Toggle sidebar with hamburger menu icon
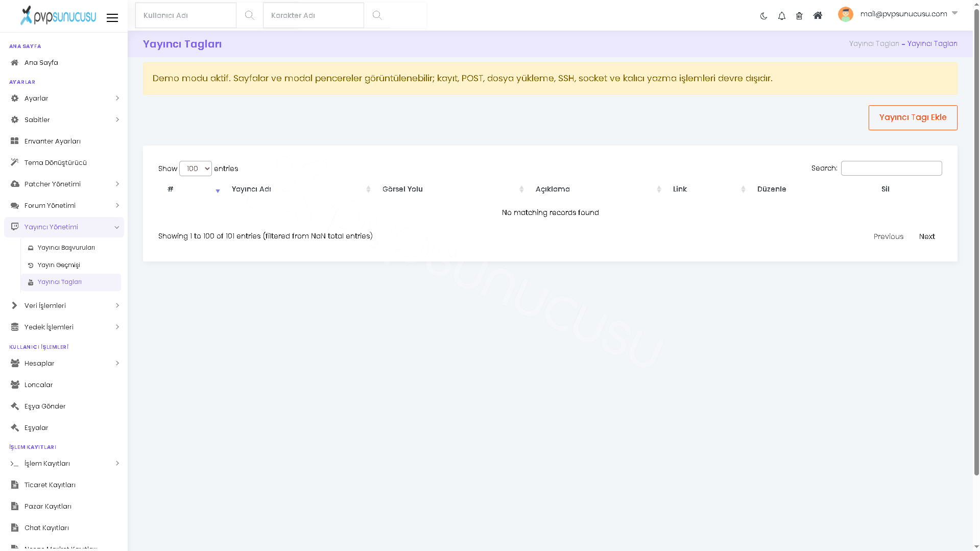 tap(112, 18)
